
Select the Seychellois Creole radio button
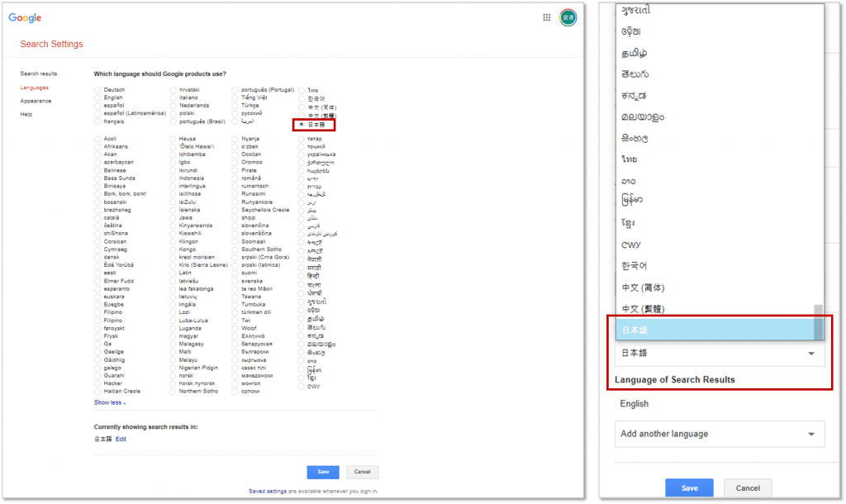point(235,210)
